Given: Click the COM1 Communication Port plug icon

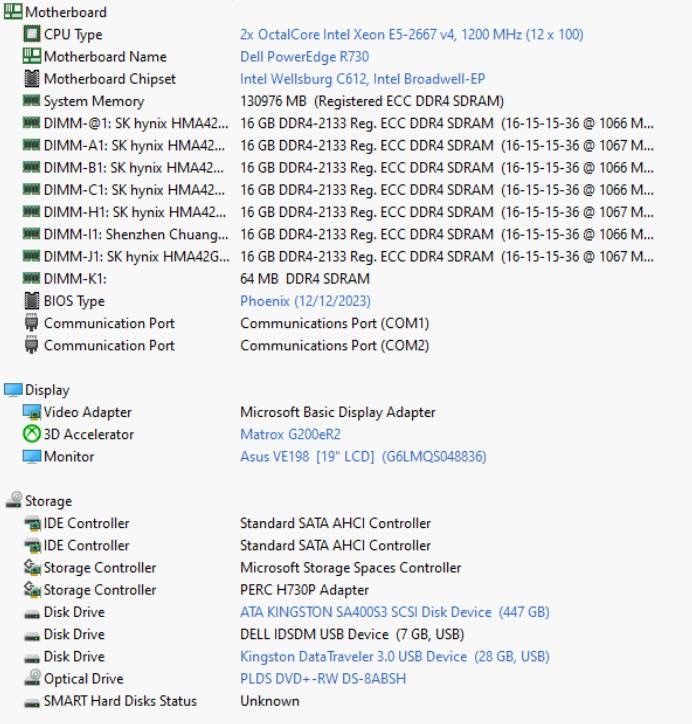Looking at the screenshot, I should click(x=31, y=323).
